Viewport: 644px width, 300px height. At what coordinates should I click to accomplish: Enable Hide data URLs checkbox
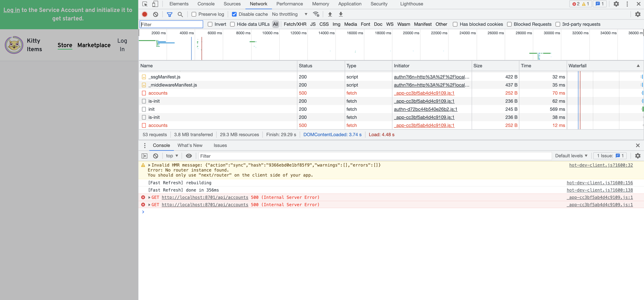point(233,24)
